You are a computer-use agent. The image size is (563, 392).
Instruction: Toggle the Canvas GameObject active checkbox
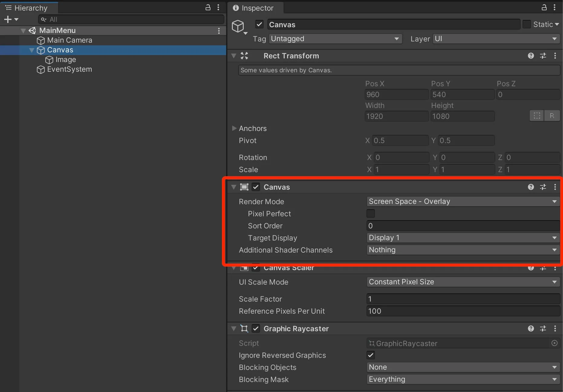point(259,24)
